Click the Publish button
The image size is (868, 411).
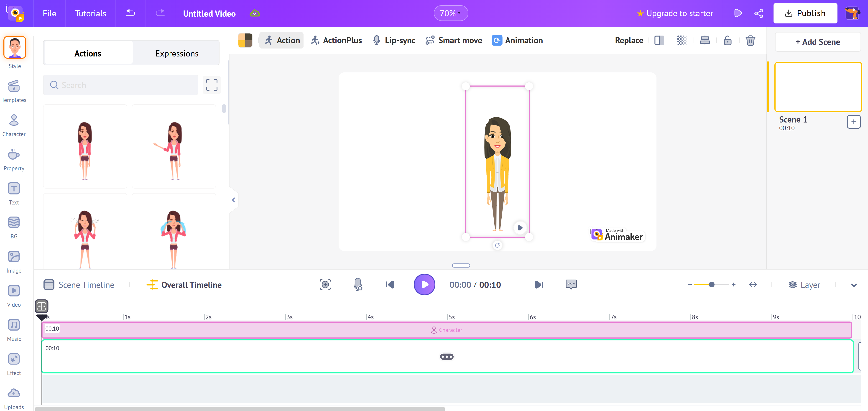click(805, 13)
